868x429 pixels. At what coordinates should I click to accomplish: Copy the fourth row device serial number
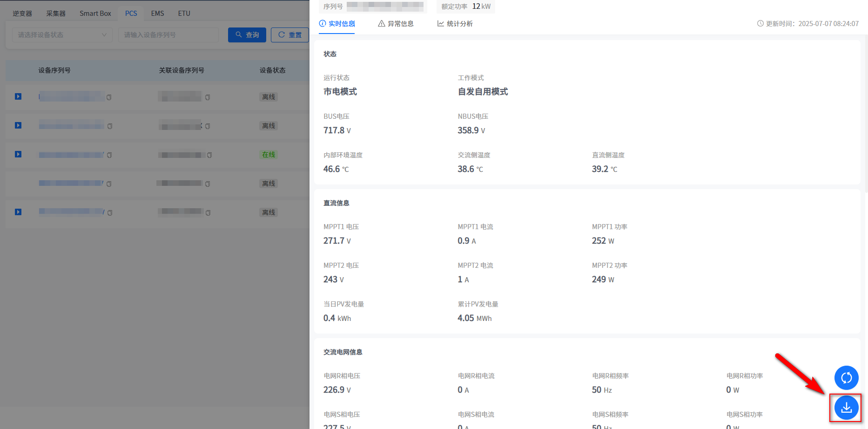point(109,184)
